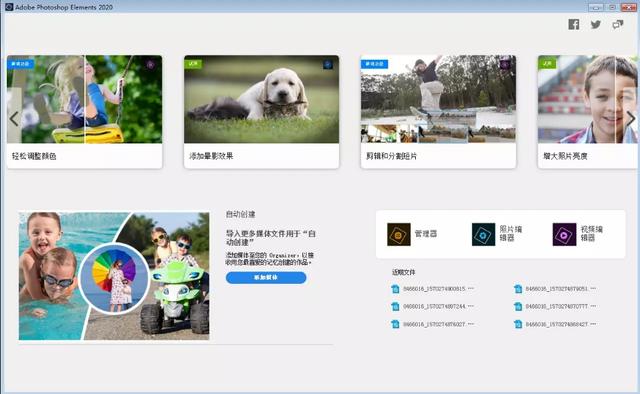Click the 轻松调整颜色 card title
This screenshot has height=394, width=640.
[x=34, y=156]
